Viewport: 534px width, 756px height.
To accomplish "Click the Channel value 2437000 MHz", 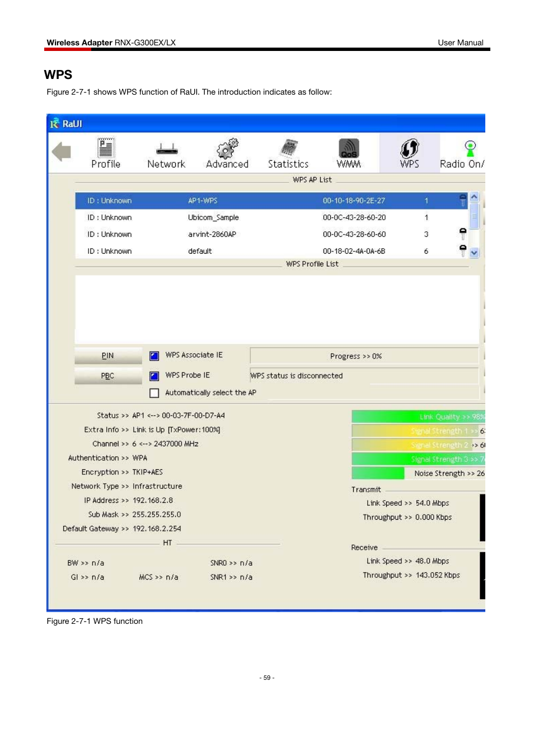I will click(x=176, y=444).
